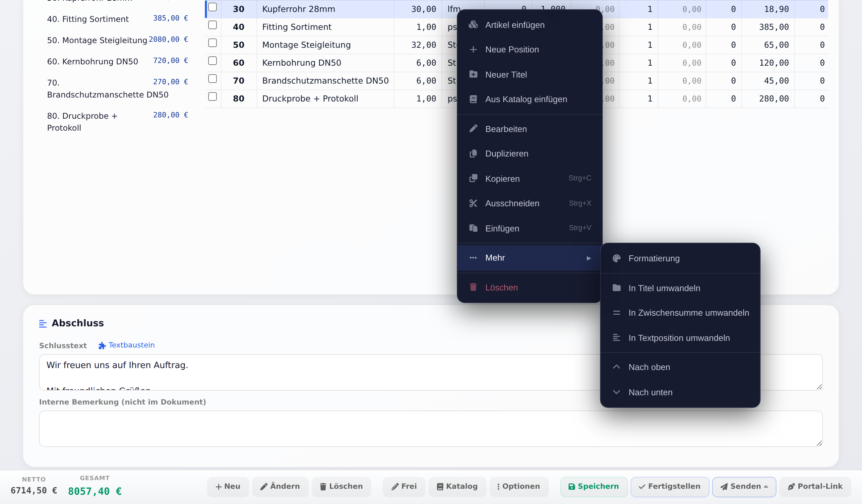862x504 pixels.
Task: Choose In Textposition umwandeln submenu item
Action: [x=680, y=338]
